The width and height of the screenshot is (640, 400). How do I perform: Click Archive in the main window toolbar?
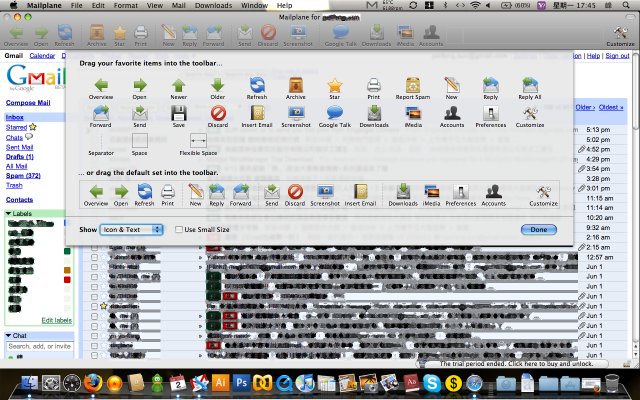pos(97,36)
